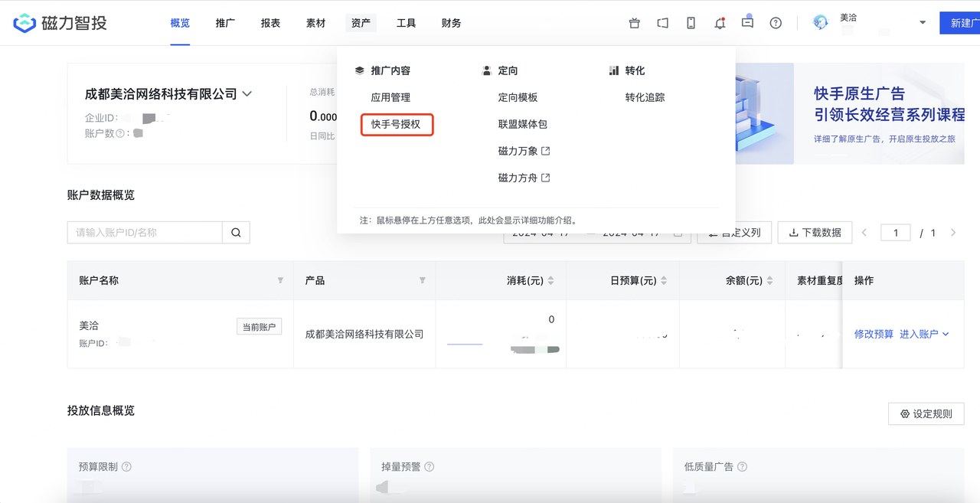Click the filter icon in 产品 column

422,281
